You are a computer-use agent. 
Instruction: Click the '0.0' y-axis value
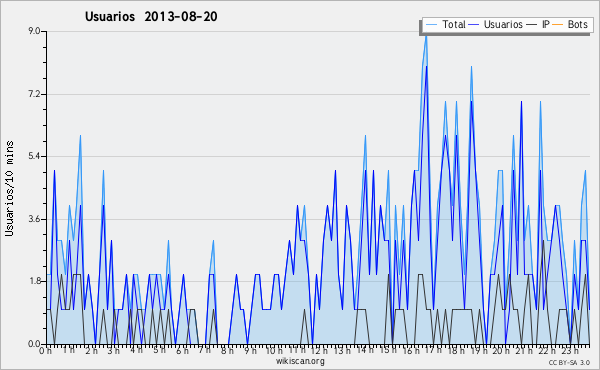34,344
